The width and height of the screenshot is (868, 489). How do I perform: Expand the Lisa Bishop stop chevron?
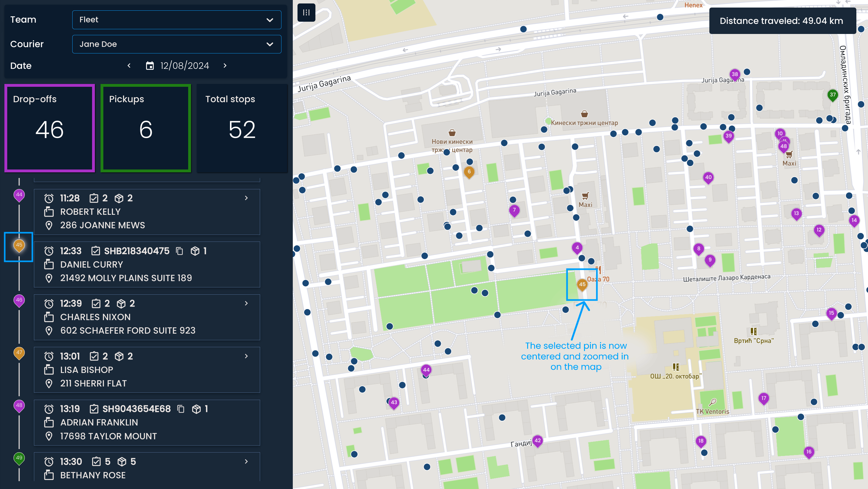pos(246,356)
